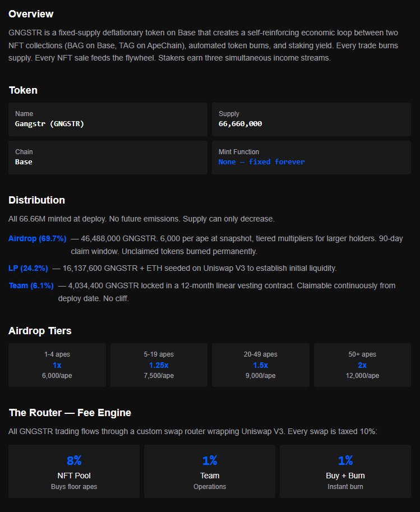Click the Chain value Base
Screen dimensions: 420x512
[24, 162]
